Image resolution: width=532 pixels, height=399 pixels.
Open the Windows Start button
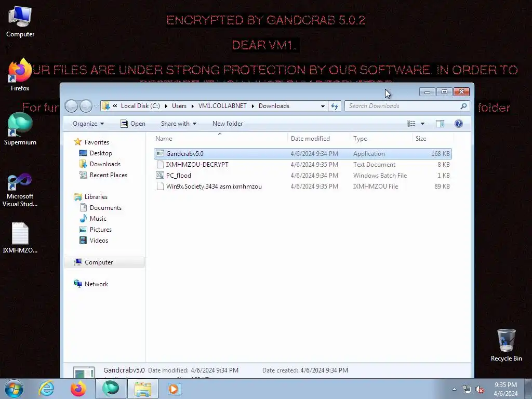pyautogui.click(x=14, y=389)
